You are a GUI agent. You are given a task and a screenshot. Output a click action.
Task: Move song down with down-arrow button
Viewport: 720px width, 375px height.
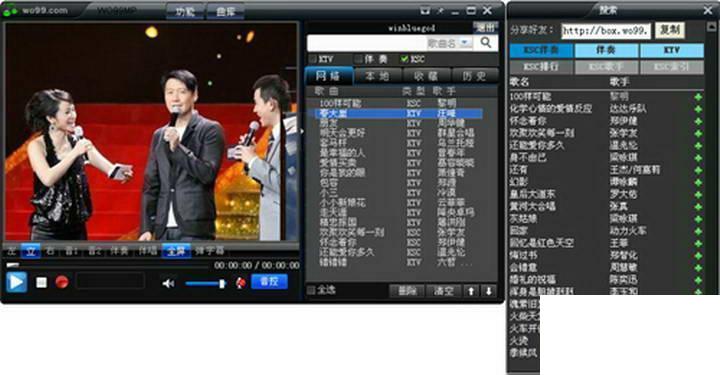(489, 291)
